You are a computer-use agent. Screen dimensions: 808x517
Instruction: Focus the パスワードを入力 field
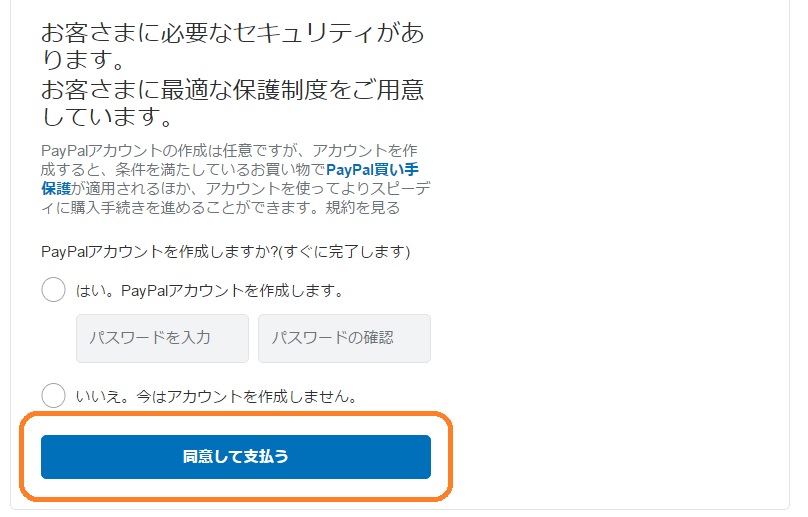tap(162, 338)
